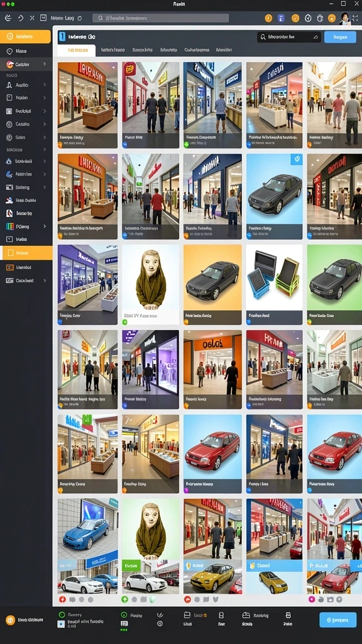Expand the chevron beside the blue swirl item
Screen dimensions: 362x644
point(45,174)
